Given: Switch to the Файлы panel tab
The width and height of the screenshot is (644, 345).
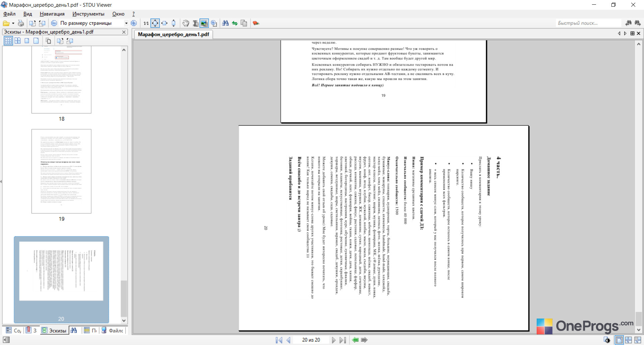Looking at the screenshot, I should [x=112, y=331].
